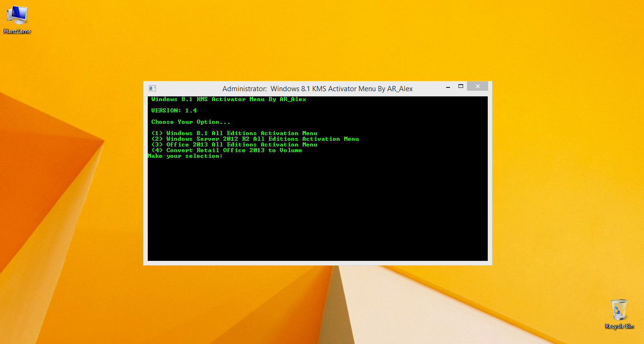This screenshot has width=644, height=344.
Task: Close the KMS Activator console window
Action: (x=477, y=86)
